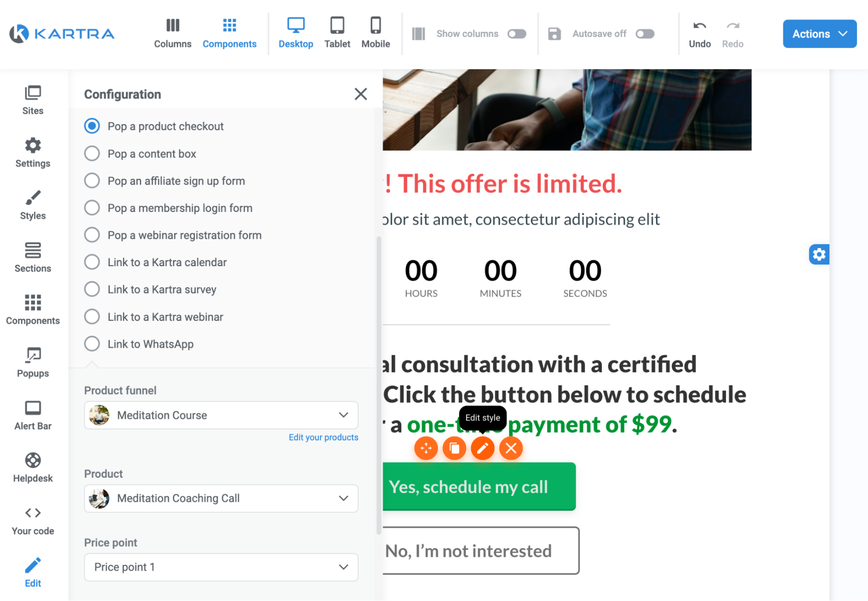Open Sites in the left sidebar

33,100
